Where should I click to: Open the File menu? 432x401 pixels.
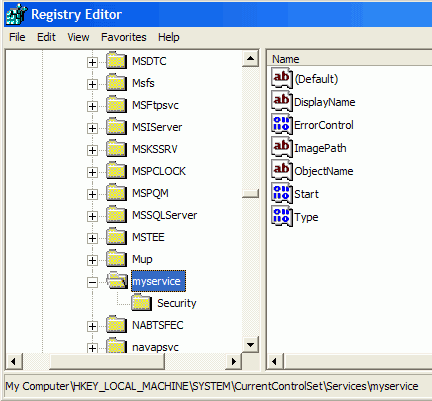point(17,37)
